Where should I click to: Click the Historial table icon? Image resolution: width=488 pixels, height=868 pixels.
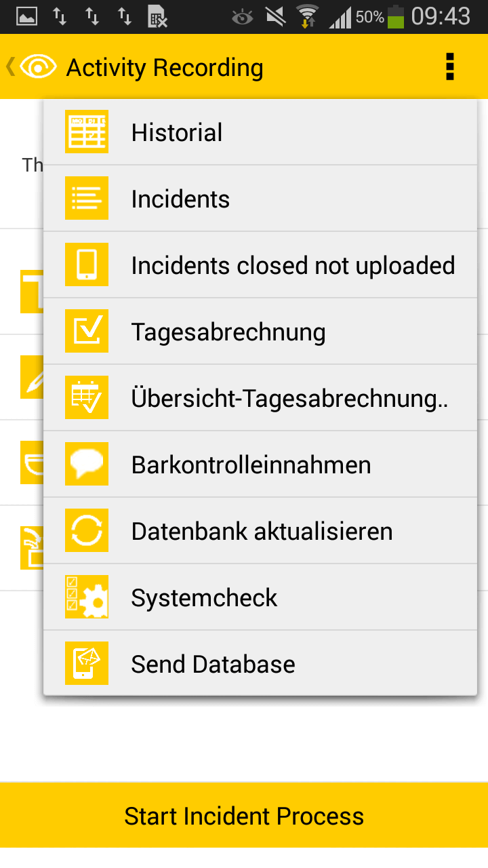coord(87,132)
